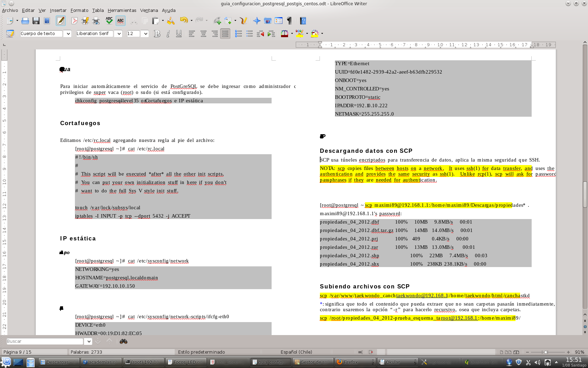588x368 pixels.
Task: Open the font size dropdown
Action: pyautogui.click(x=145, y=34)
